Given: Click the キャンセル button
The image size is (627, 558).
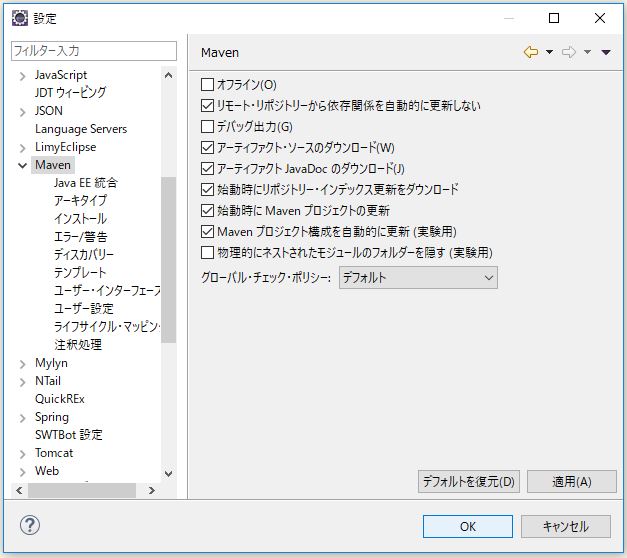Looking at the screenshot, I should coord(566,526).
